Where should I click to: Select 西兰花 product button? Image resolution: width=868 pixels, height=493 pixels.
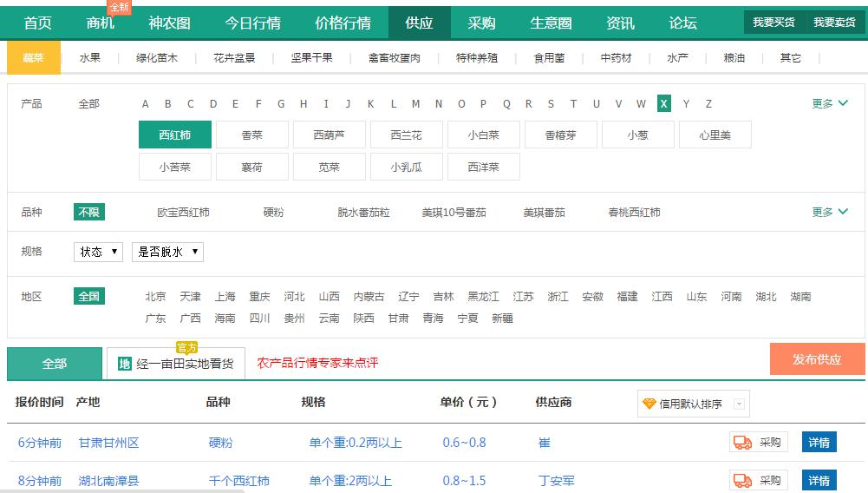coord(407,135)
